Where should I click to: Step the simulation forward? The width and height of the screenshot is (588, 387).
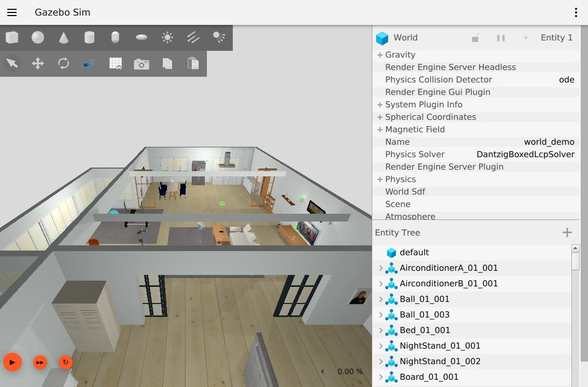(40, 362)
